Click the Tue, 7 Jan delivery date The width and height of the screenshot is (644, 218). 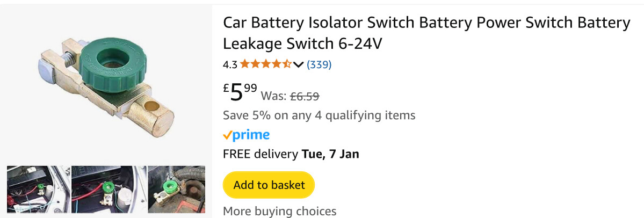pos(330,154)
